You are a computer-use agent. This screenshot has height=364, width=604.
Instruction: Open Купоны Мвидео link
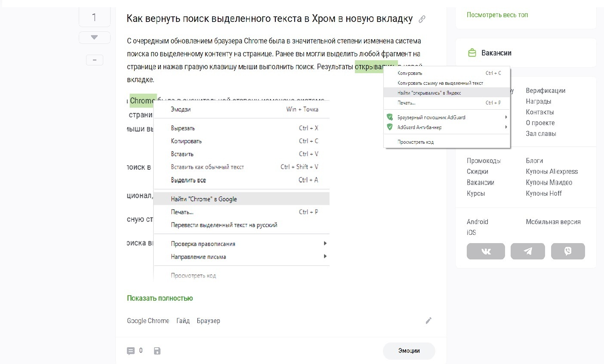(x=549, y=183)
